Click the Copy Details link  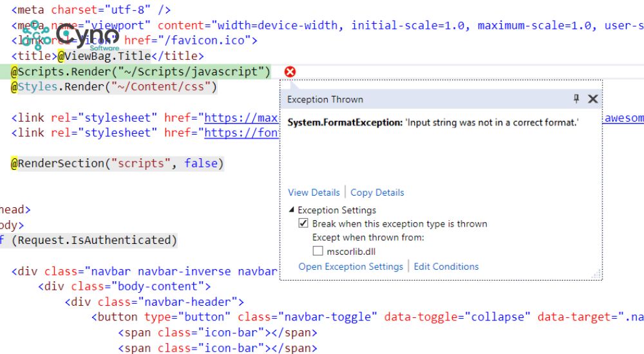coord(377,192)
